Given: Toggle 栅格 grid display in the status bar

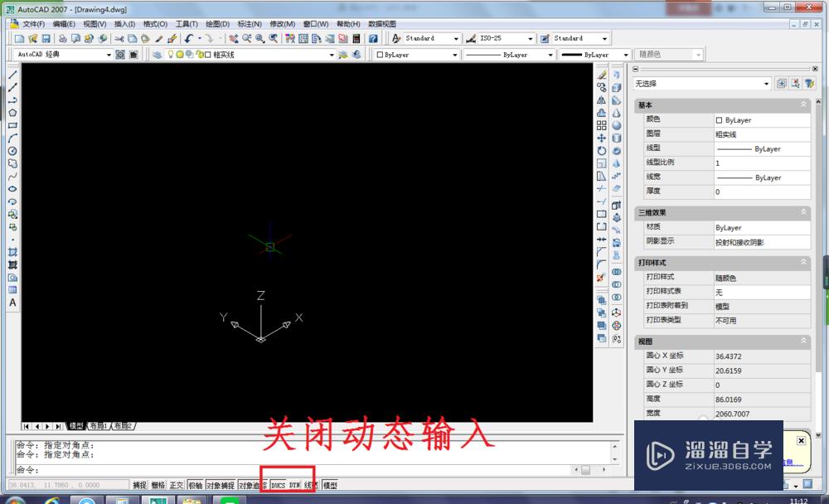Looking at the screenshot, I should (x=158, y=484).
